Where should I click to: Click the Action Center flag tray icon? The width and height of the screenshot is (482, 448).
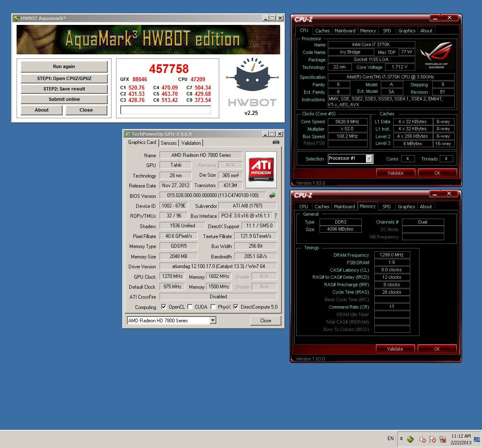click(433, 439)
